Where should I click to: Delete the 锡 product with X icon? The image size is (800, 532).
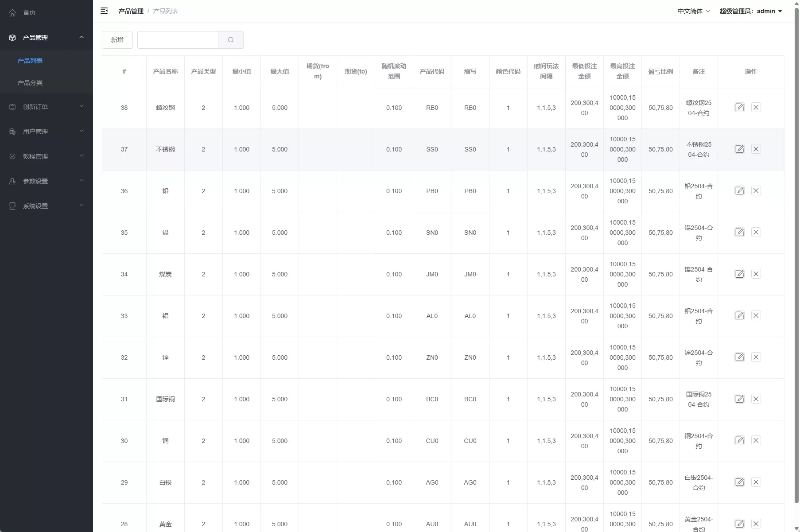coord(756,233)
